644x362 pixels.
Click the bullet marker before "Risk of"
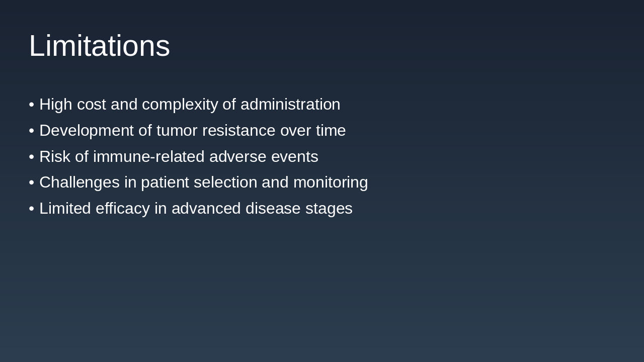tap(32, 157)
